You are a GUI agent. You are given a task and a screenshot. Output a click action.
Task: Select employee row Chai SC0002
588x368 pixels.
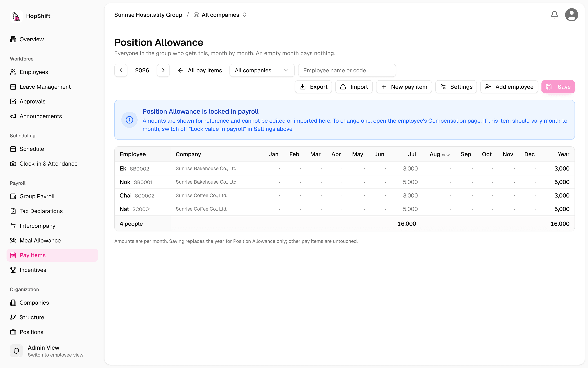[345, 195]
